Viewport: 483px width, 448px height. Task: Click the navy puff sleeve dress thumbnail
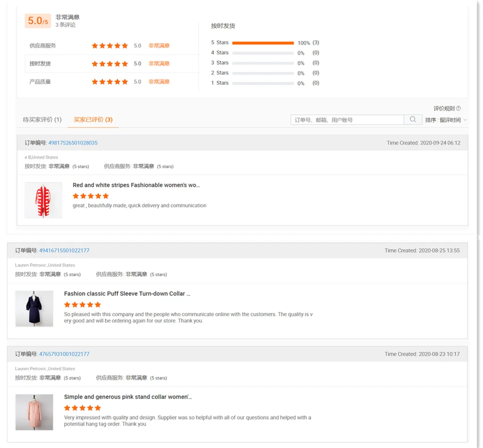coord(34,308)
